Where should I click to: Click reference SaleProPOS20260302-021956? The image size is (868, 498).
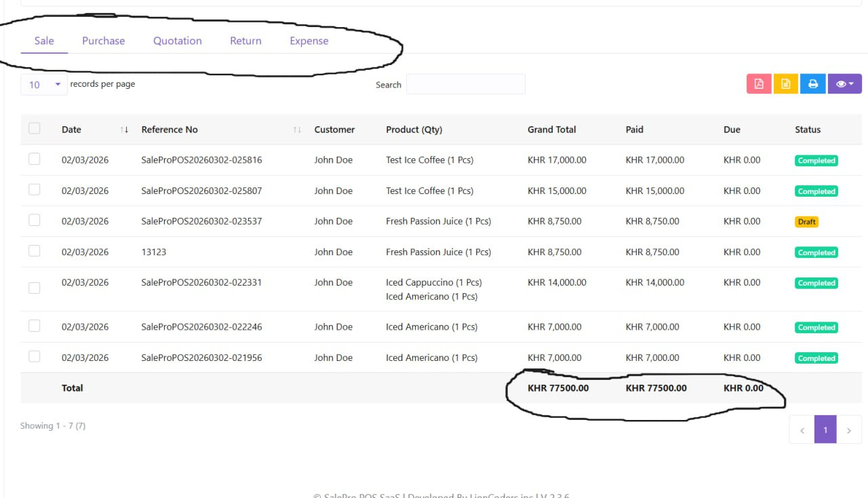(201, 358)
